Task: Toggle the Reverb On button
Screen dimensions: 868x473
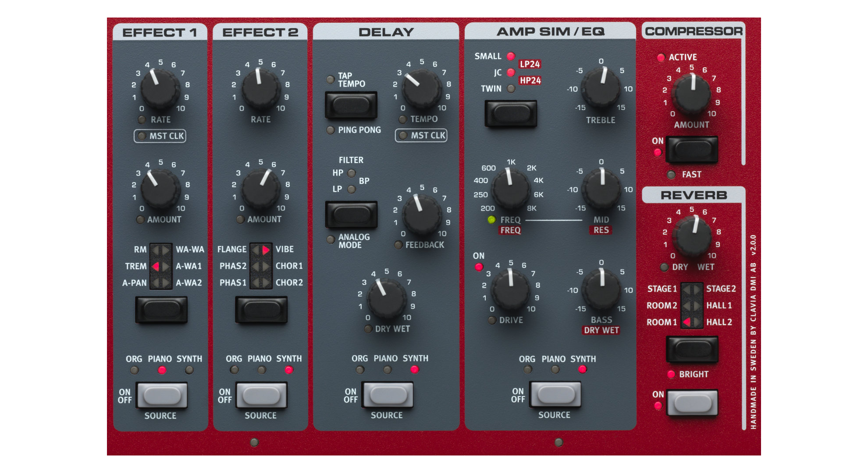Action: 692,403
